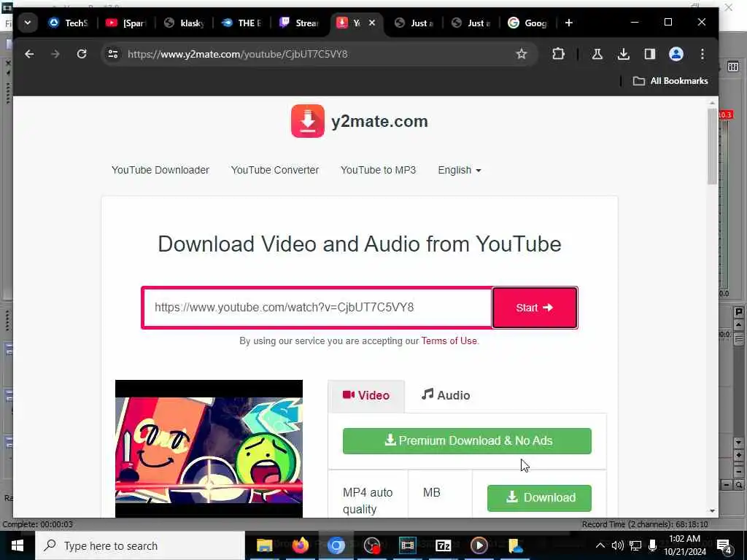The width and height of the screenshot is (747, 560).
Task: Show browser downloads
Action: (x=623, y=54)
